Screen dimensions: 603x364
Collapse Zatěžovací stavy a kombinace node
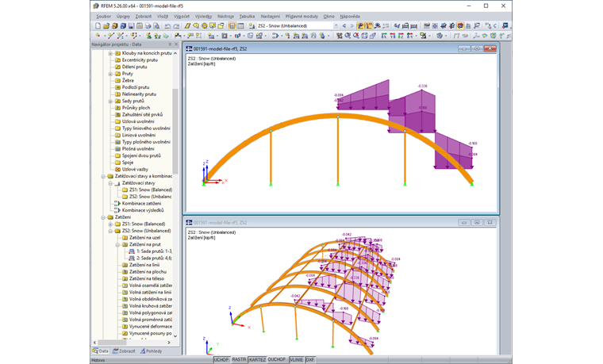coord(103,176)
